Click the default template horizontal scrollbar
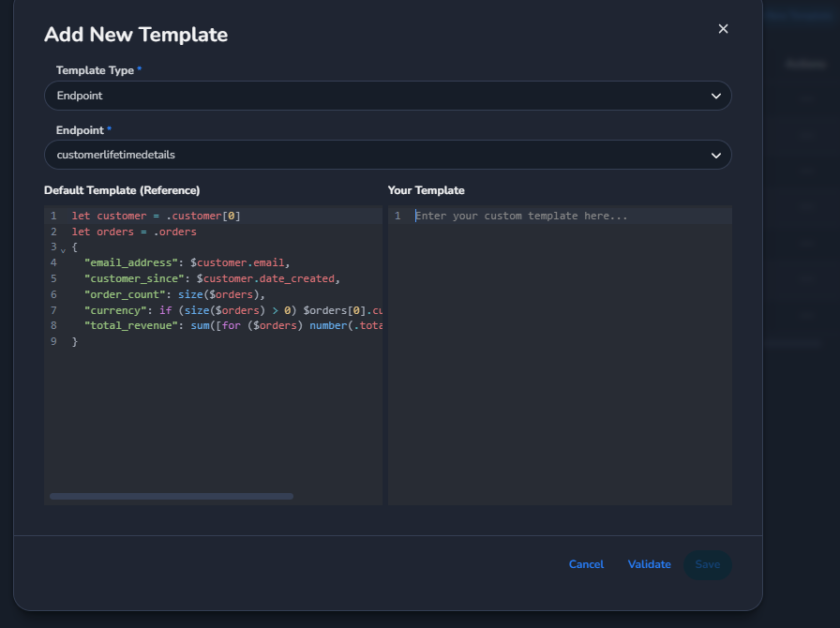The image size is (840, 628). (x=172, y=496)
